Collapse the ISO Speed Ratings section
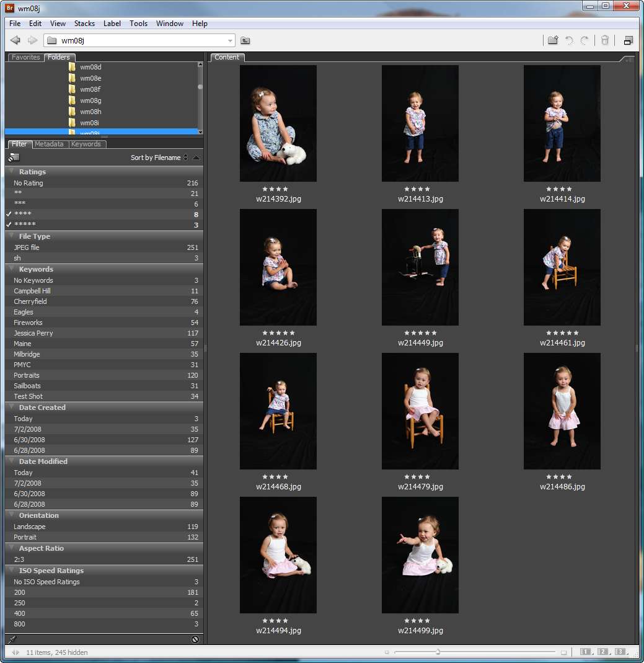Viewport: 644px width, 663px height. [x=11, y=570]
